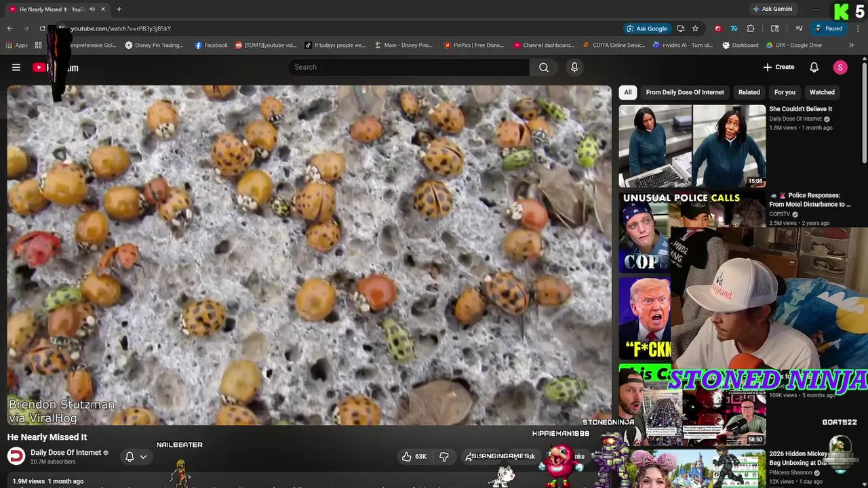Reload the page
Screen dimensions: 868x488
coord(43,28)
